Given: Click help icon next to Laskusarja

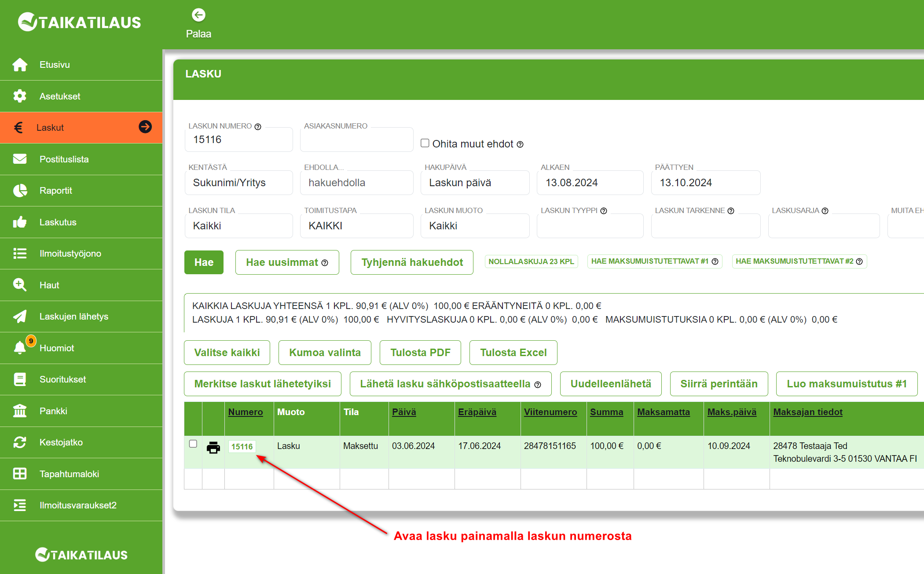Looking at the screenshot, I should coord(825,211).
